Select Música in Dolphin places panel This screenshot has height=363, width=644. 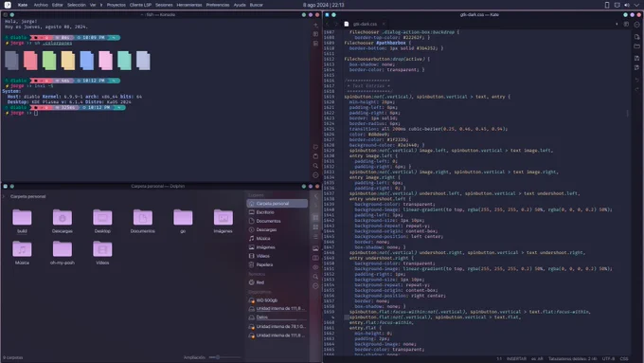(277, 239)
